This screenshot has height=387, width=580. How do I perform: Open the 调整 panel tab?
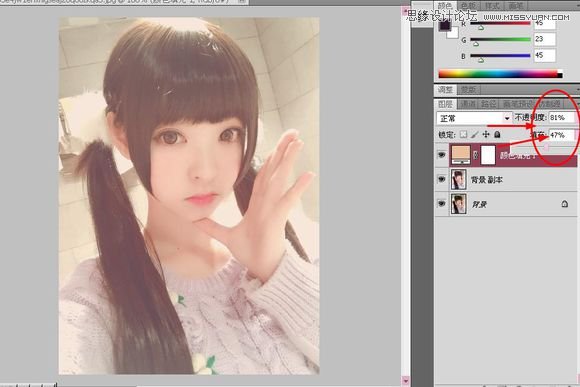(445, 90)
